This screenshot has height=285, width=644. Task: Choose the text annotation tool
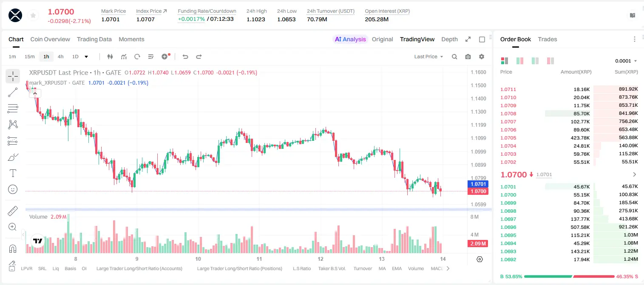point(13,173)
